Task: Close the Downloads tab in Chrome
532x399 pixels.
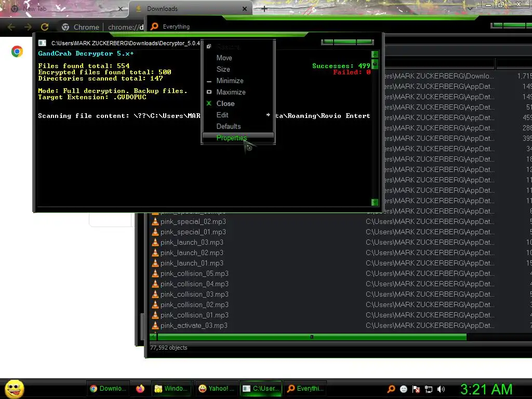Action: (x=245, y=9)
